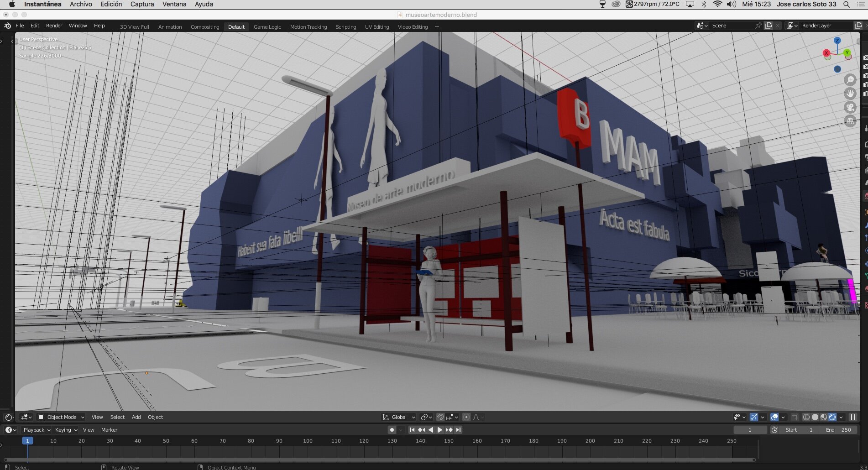Viewport: 868px width, 470px height.
Task: Toggle viewport overlays
Action: [x=774, y=417]
